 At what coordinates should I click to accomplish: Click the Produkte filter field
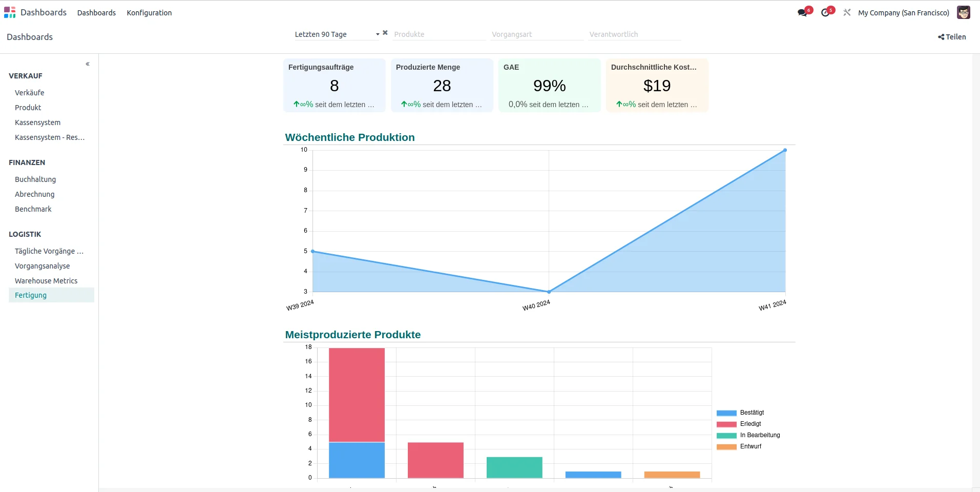[439, 34]
